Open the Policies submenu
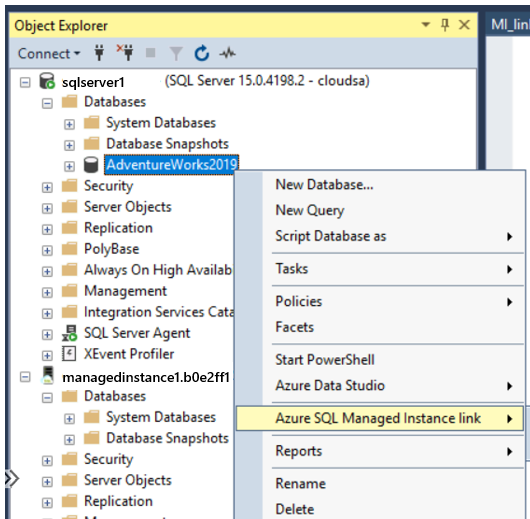This screenshot has width=530, height=519. coord(380,301)
